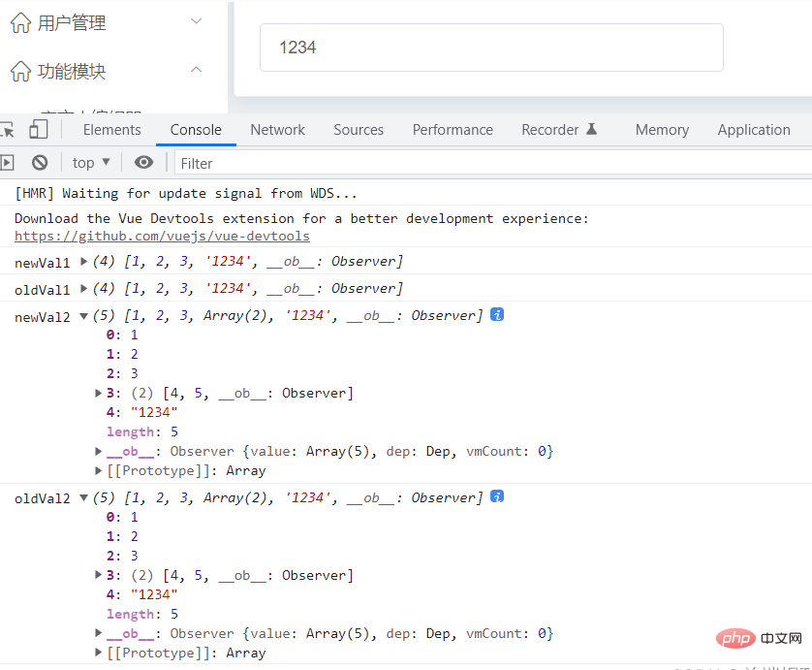Click index 0 row under oldVal2
This screenshot has height=670, width=812.
tap(122, 517)
